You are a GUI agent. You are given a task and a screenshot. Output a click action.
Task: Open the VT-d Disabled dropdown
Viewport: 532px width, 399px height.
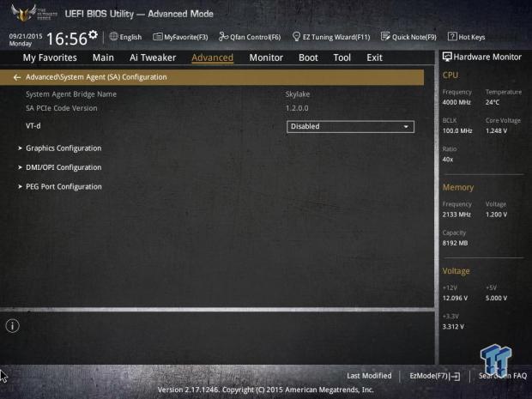pos(350,126)
